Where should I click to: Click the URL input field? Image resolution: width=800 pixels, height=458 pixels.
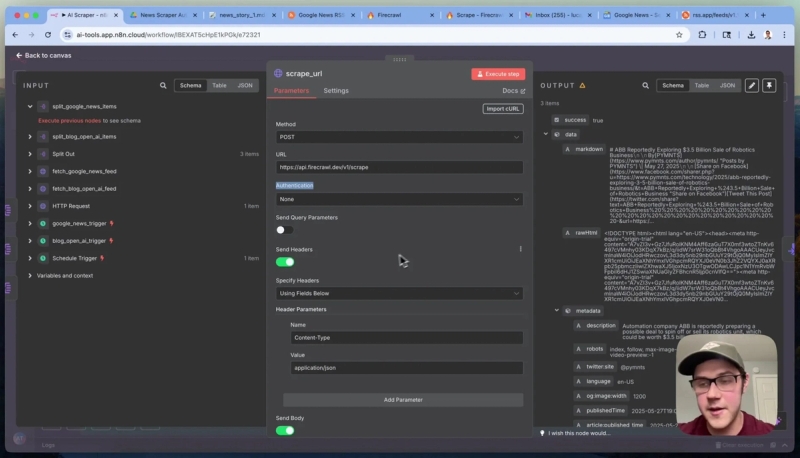(399, 167)
